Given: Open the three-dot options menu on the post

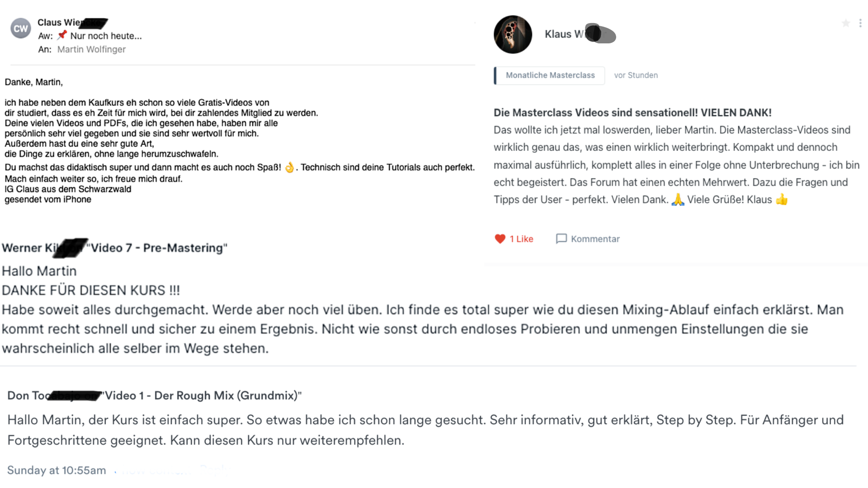Looking at the screenshot, I should click(860, 23).
